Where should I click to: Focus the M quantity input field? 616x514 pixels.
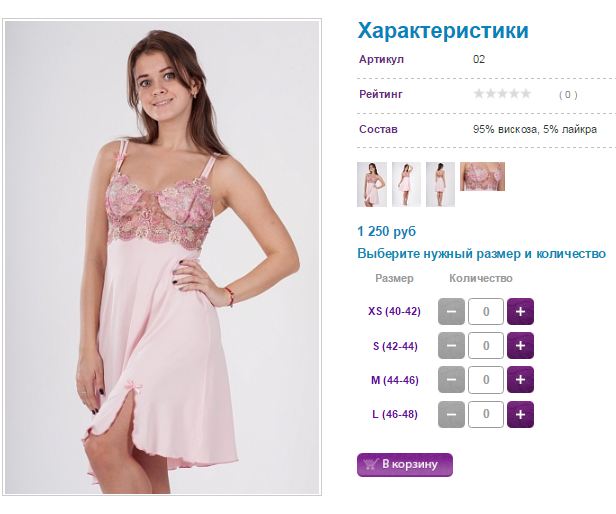[x=486, y=380]
